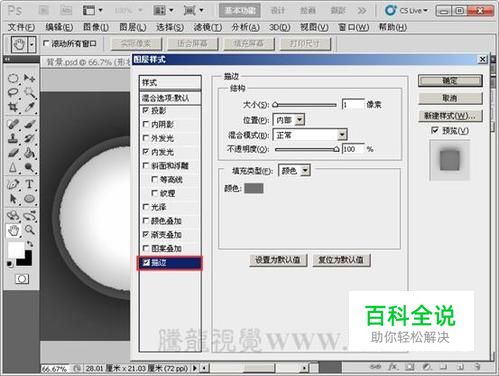499x376 pixels.
Task: Enable the 内阴影 checkbox
Action: [x=146, y=124]
